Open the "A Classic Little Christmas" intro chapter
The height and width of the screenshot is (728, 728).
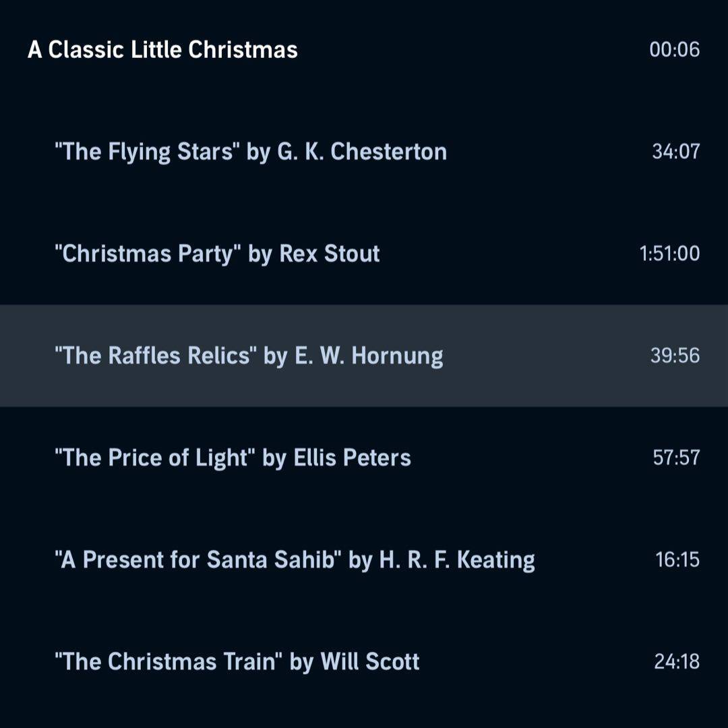pos(162,50)
